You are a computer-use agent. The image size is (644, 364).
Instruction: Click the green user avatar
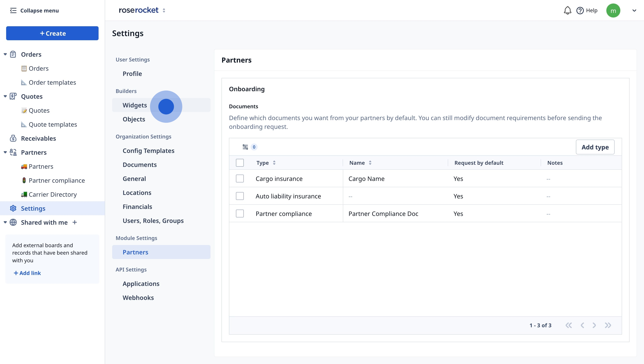613,10
